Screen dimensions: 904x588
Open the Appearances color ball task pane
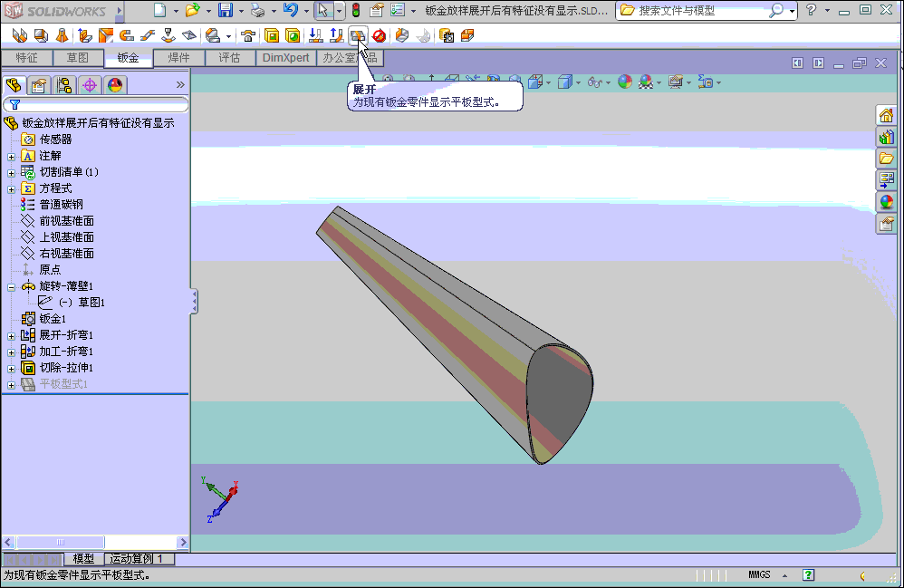[886, 202]
